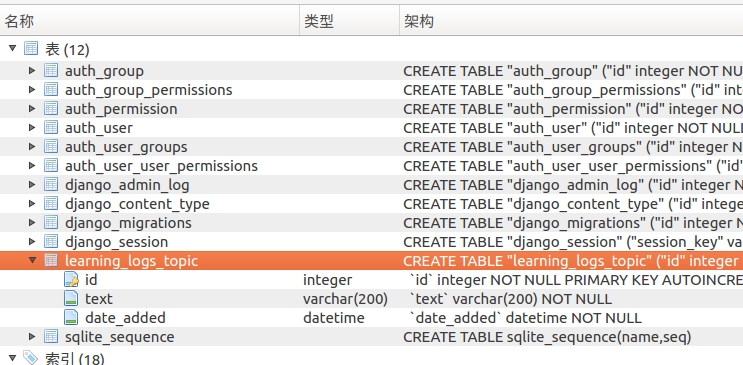Viewport: 743px width, 365px height.
Task: Click the varchar(200) type cell
Action: pyautogui.click(x=345, y=299)
